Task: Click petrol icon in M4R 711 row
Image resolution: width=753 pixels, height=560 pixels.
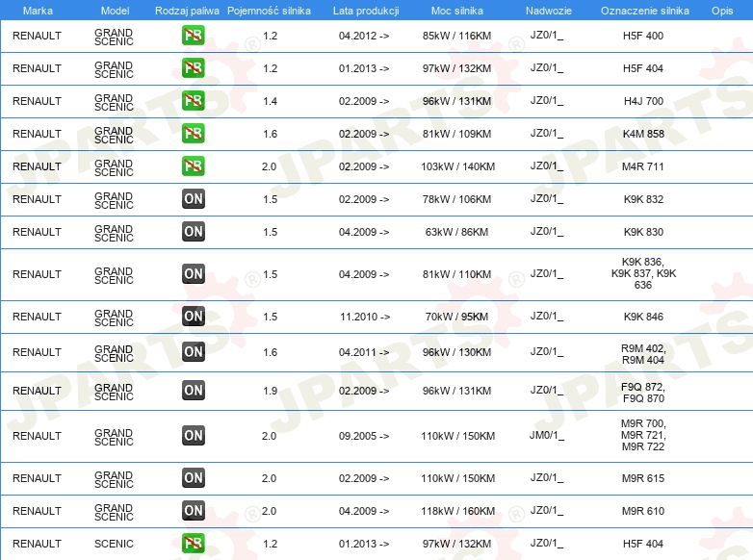Action: [x=193, y=166]
